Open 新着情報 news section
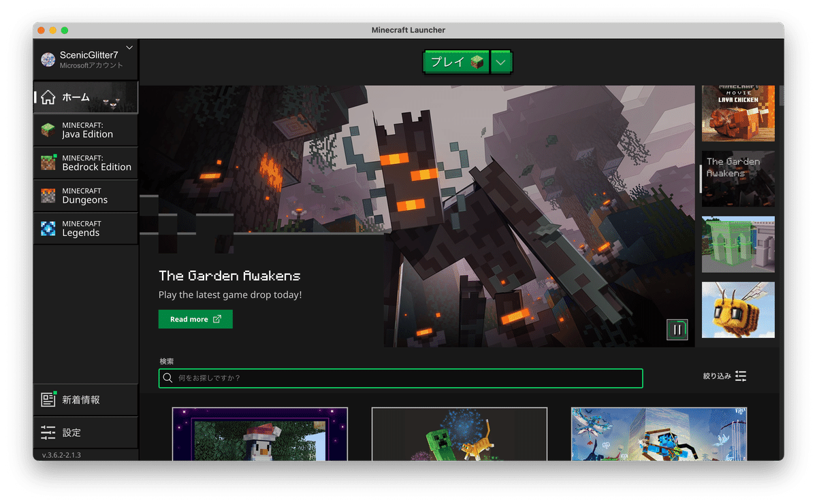817x504 pixels. point(86,400)
